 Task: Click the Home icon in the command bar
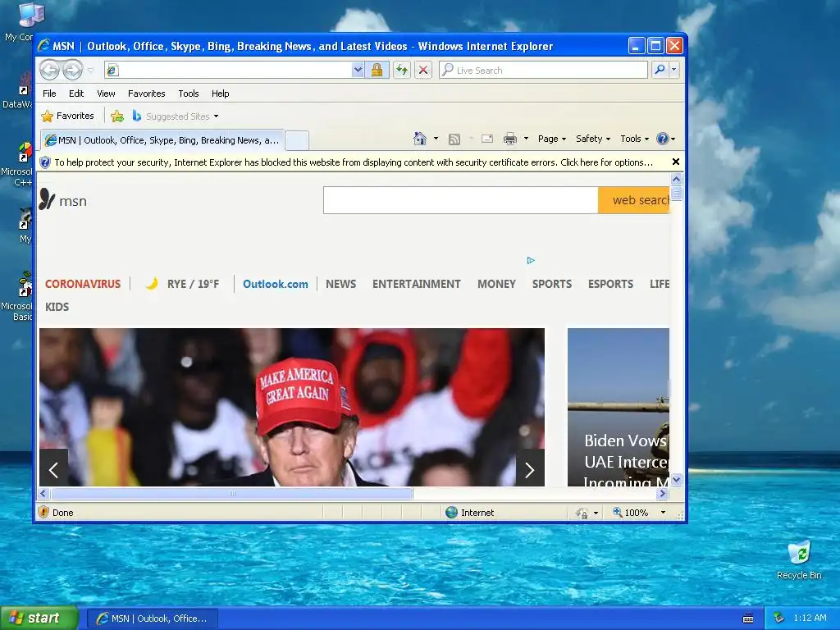(x=419, y=139)
